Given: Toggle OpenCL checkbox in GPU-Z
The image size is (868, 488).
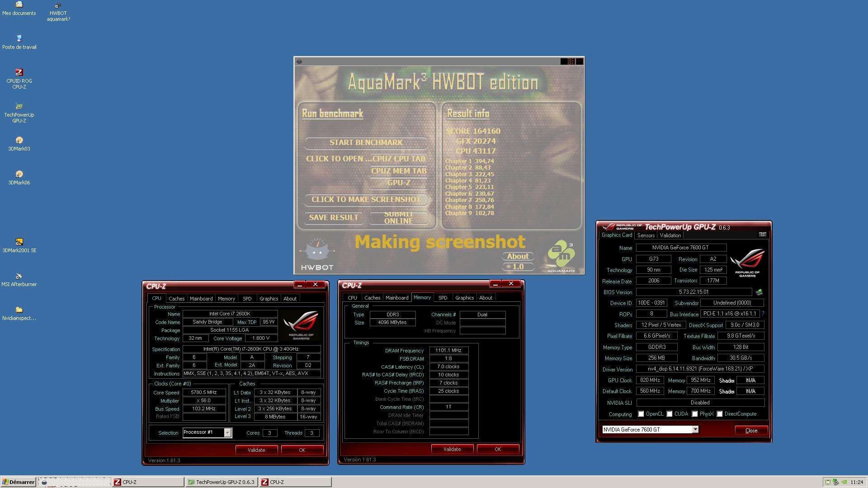Looking at the screenshot, I should pyautogui.click(x=641, y=414).
